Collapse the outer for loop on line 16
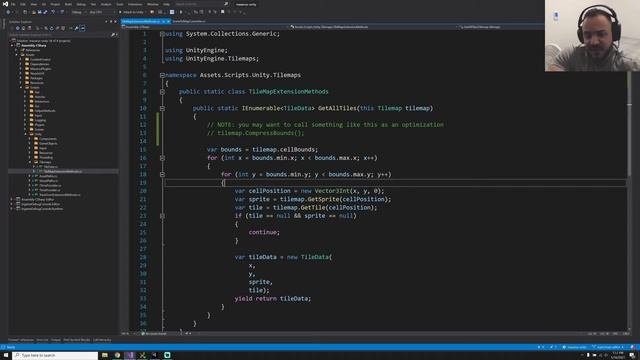This screenshot has width=640, height=360. (162, 158)
